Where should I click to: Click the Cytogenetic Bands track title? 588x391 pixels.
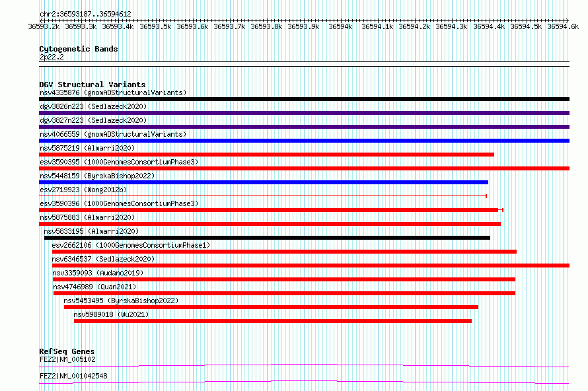point(79,49)
